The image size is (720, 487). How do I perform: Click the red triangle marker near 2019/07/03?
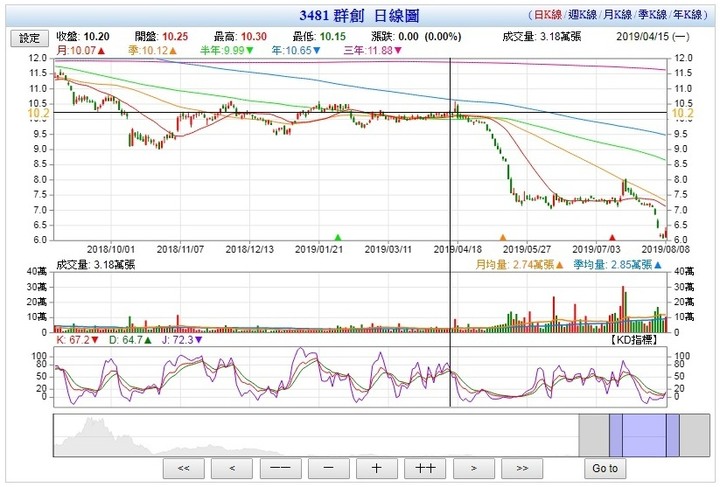tap(612, 237)
